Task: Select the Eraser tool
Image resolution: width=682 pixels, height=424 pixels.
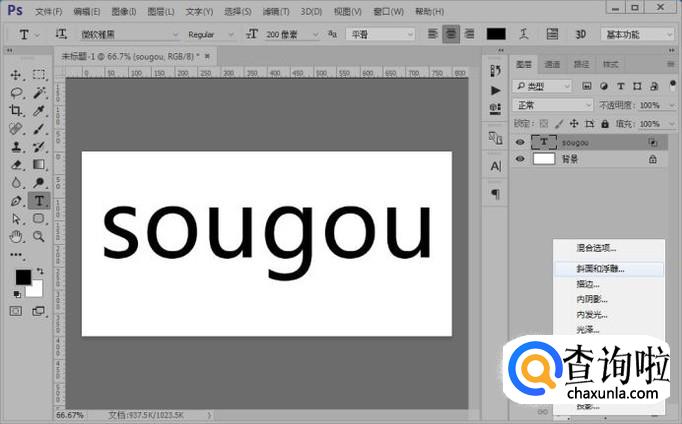Action: (x=16, y=165)
